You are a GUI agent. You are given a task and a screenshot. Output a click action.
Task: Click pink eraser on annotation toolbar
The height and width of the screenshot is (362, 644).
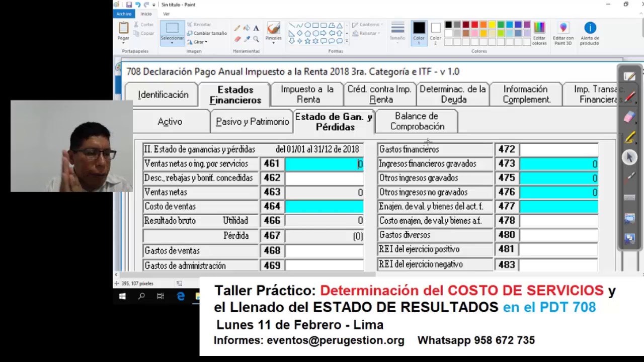tap(630, 117)
